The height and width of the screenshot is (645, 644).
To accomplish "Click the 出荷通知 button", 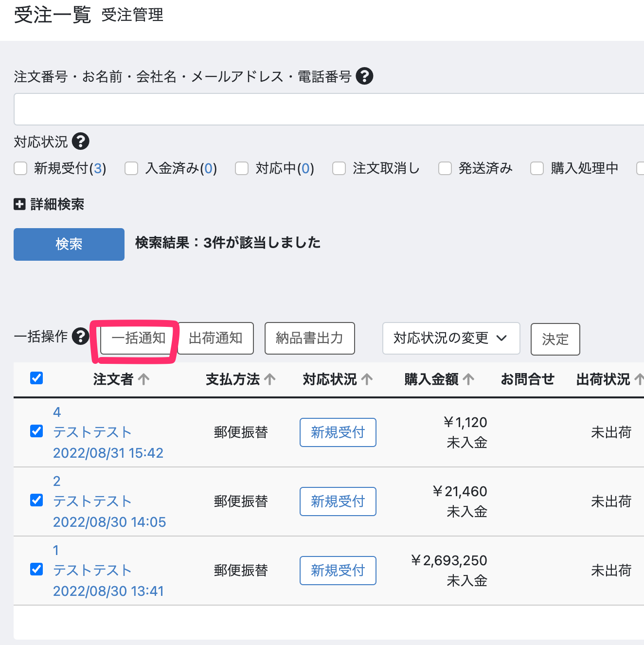I will coord(215,338).
